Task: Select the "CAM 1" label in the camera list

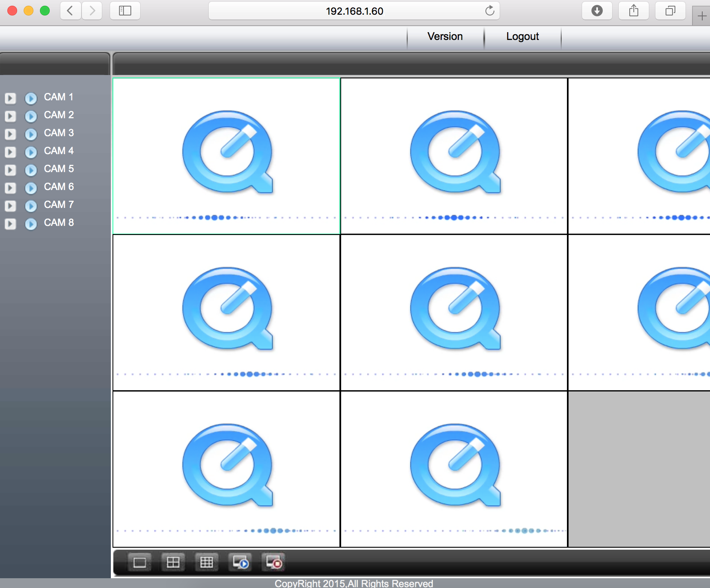Action: tap(59, 97)
